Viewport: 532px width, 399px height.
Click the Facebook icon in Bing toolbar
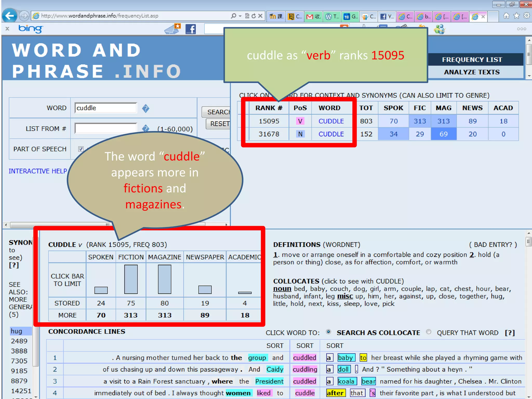[x=190, y=29]
